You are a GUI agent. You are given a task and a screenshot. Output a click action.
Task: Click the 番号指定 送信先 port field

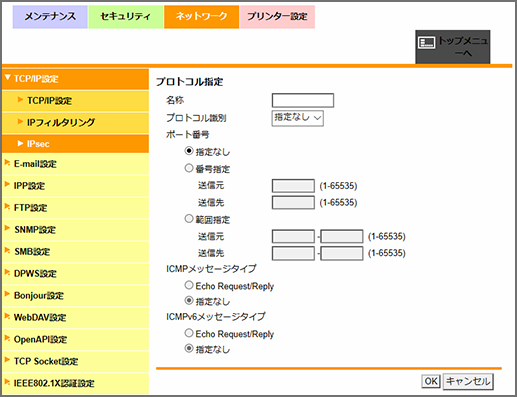pos(293,203)
